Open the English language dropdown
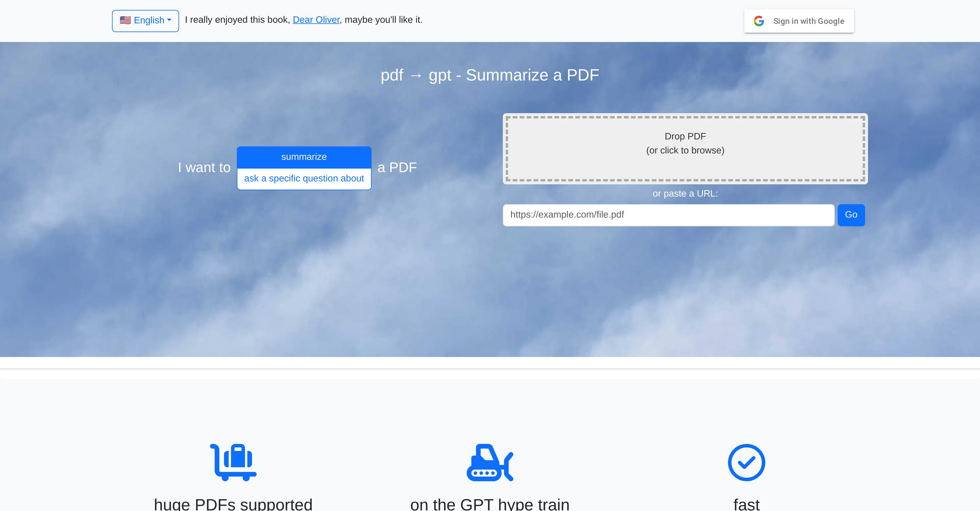This screenshot has height=511, width=980. pyautogui.click(x=145, y=20)
